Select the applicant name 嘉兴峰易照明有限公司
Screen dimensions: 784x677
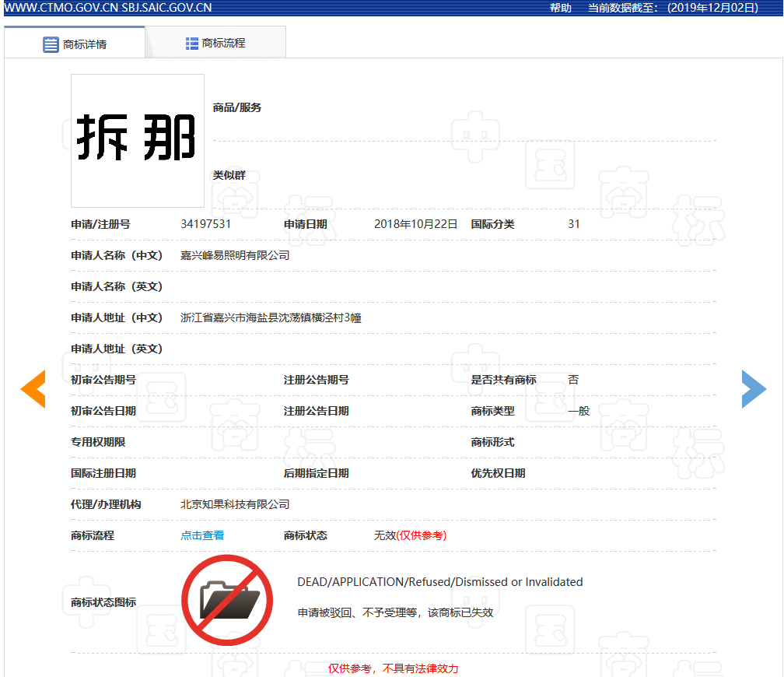[x=233, y=255]
